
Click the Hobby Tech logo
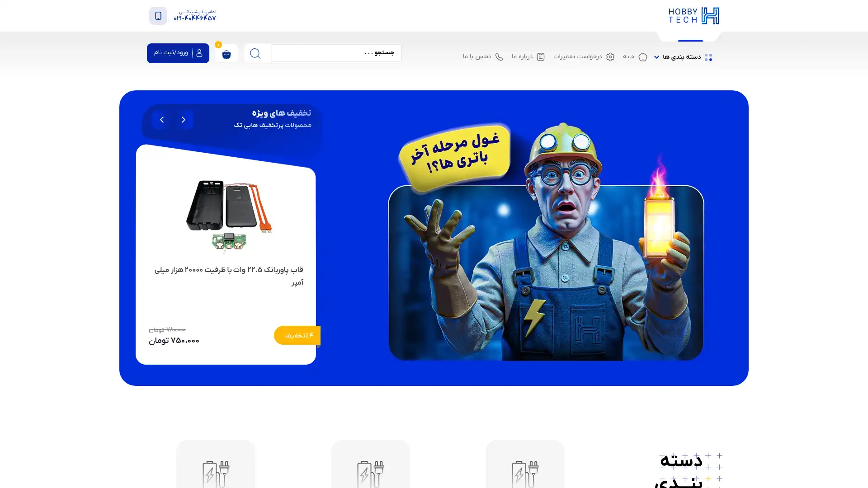693,16
